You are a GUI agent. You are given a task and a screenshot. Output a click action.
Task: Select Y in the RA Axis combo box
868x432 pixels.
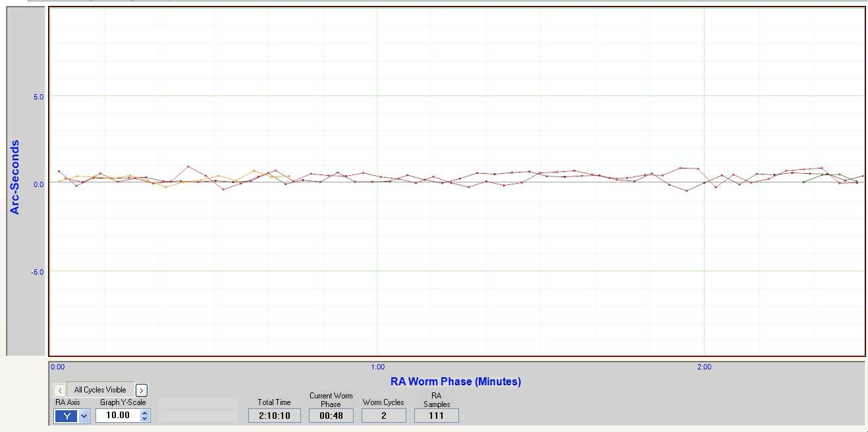coord(66,416)
